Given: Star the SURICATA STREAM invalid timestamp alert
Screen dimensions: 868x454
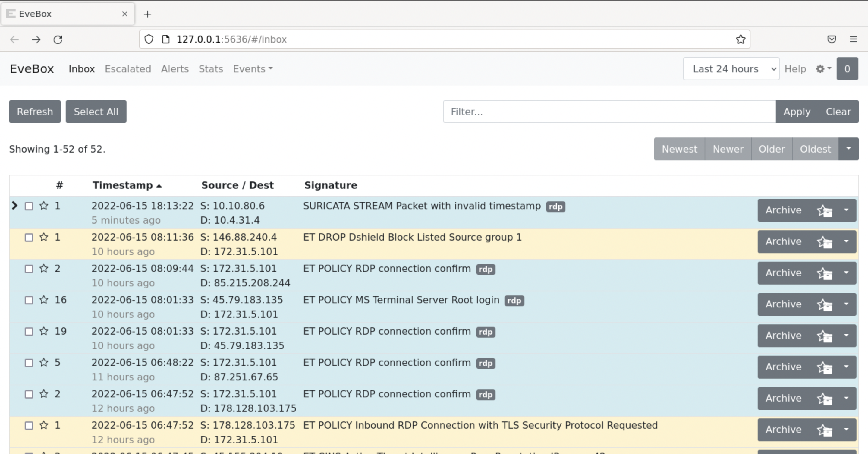Looking at the screenshot, I should click(x=44, y=206).
